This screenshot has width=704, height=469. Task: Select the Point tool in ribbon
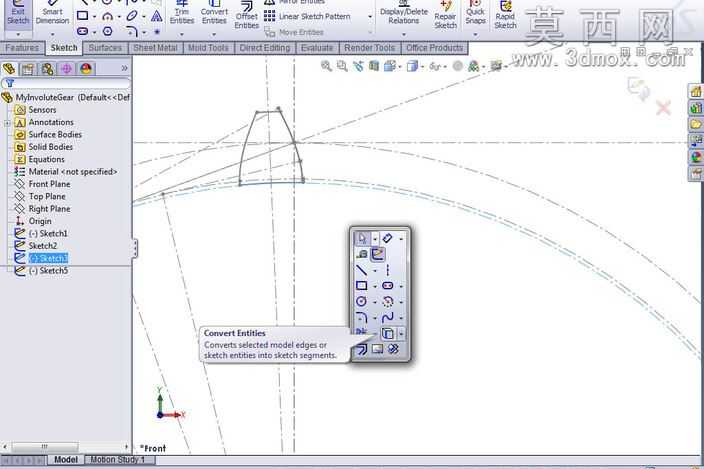(156, 32)
